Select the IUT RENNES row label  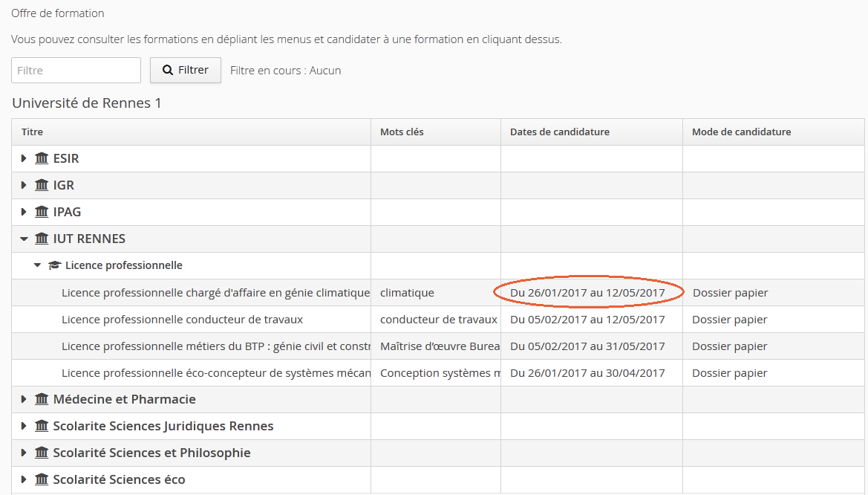coord(89,239)
